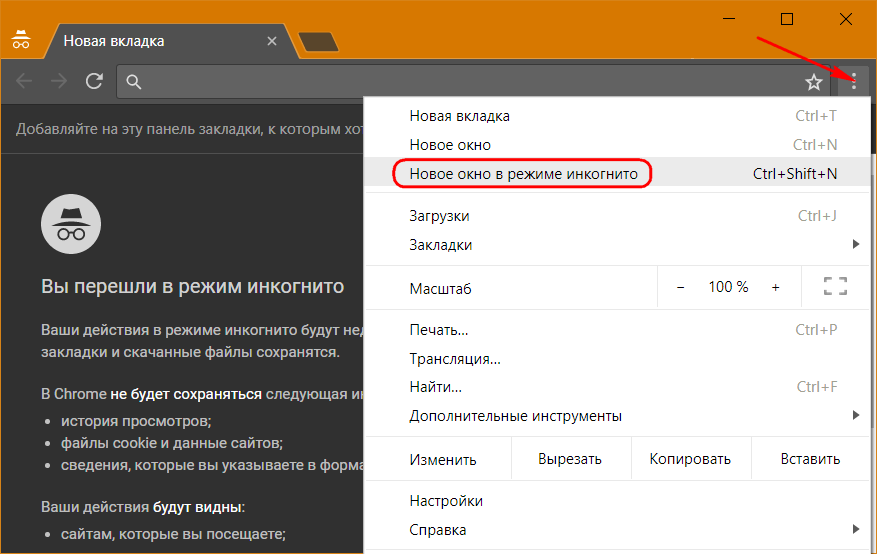
Task: Click the new tab button
Action: coord(318,42)
